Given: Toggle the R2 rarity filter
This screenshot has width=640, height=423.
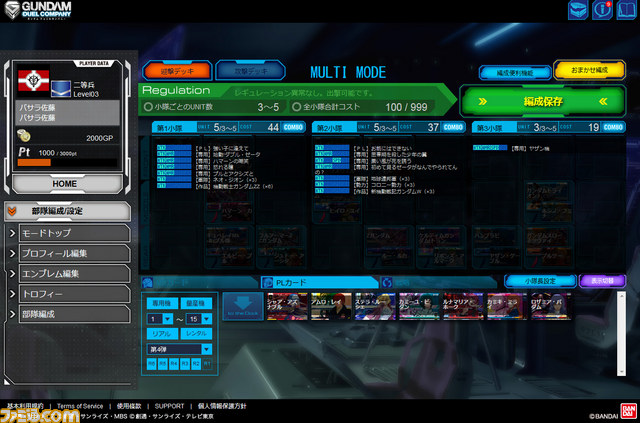Looking at the screenshot, I should click(x=196, y=363).
